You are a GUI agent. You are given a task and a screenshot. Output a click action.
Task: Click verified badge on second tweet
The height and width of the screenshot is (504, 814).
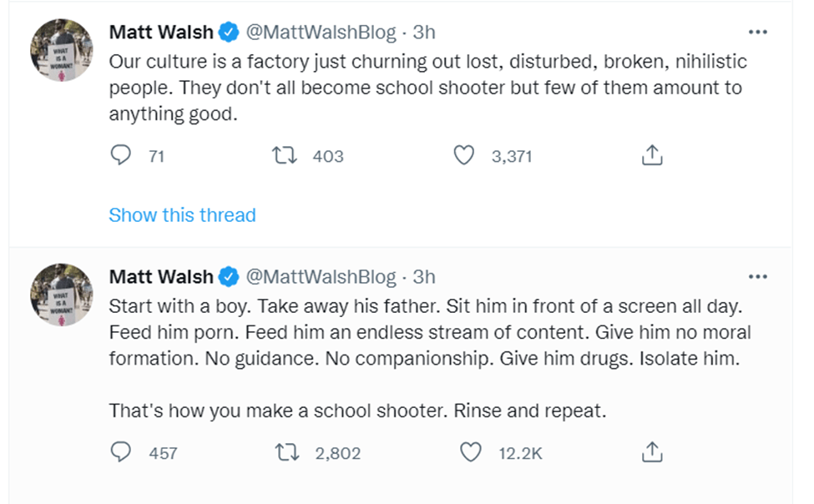point(228,276)
